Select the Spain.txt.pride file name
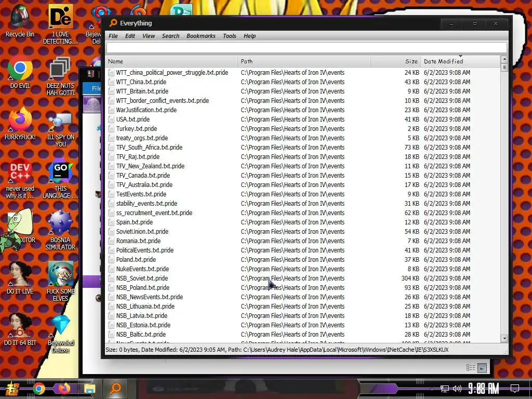The image size is (532, 399). coord(135,222)
